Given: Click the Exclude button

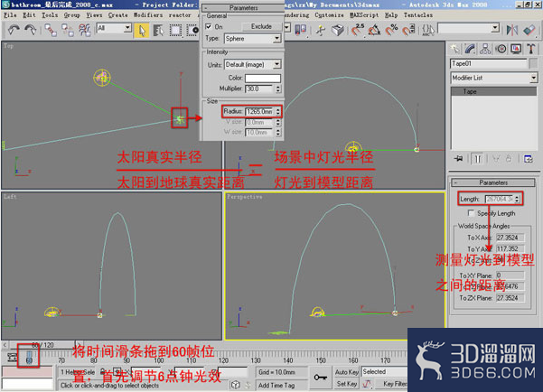Looking at the screenshot, I should click(261, 26).
